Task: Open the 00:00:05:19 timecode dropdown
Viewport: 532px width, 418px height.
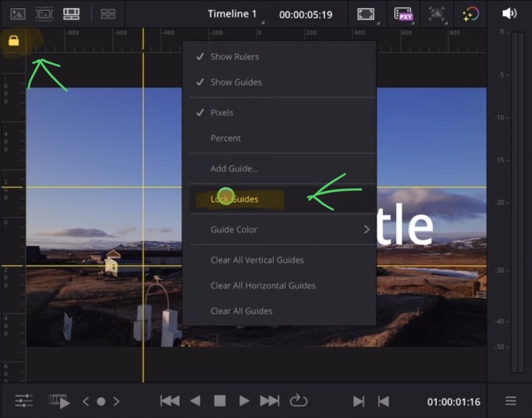Action: (306, 14)
